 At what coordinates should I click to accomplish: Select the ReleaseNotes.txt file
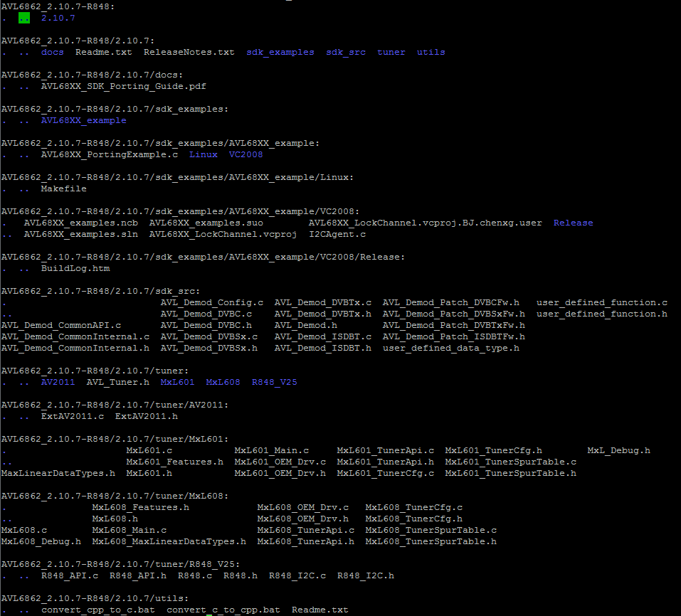click(x=189, y=52)
